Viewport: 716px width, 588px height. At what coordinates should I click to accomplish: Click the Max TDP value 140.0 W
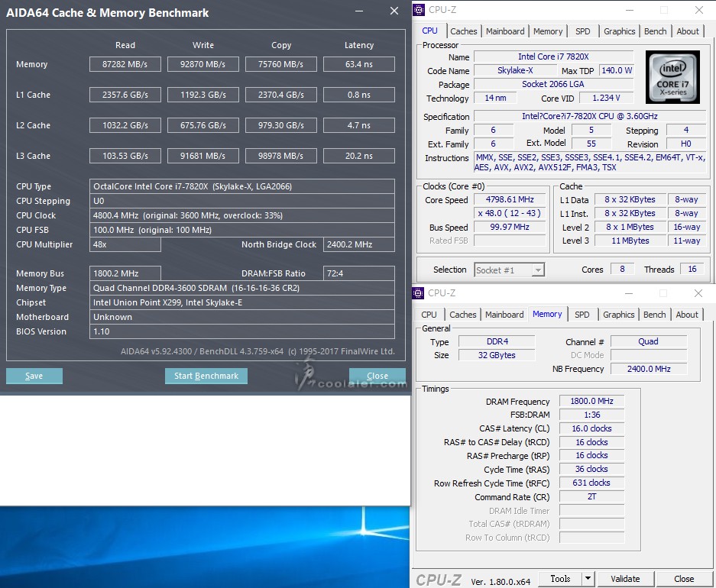pyautogui.click(x=617, y=70)
